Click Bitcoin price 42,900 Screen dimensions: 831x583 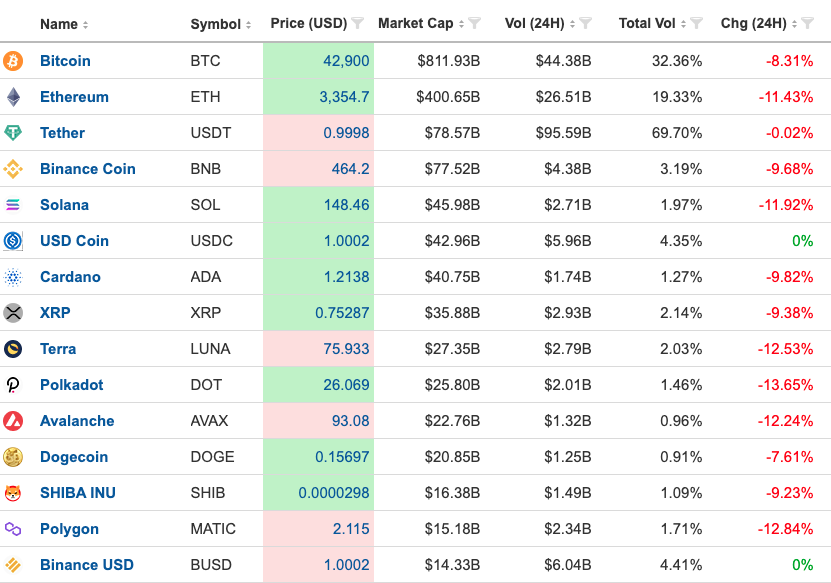[346, 61]
